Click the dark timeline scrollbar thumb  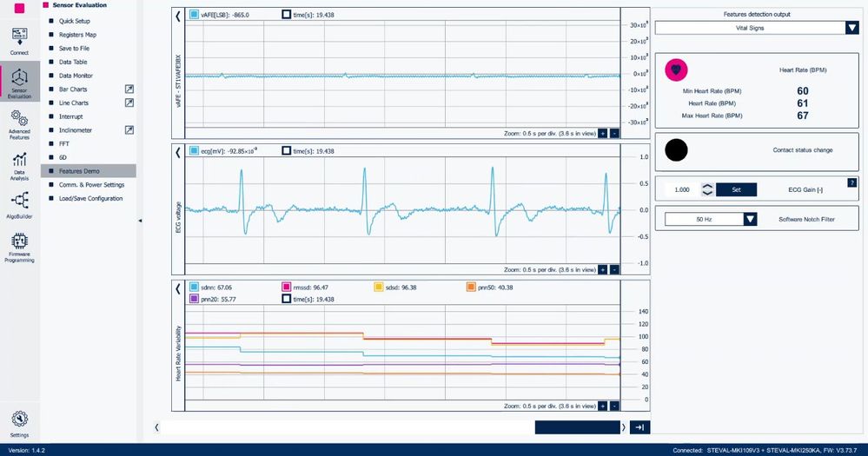[578, 427]
